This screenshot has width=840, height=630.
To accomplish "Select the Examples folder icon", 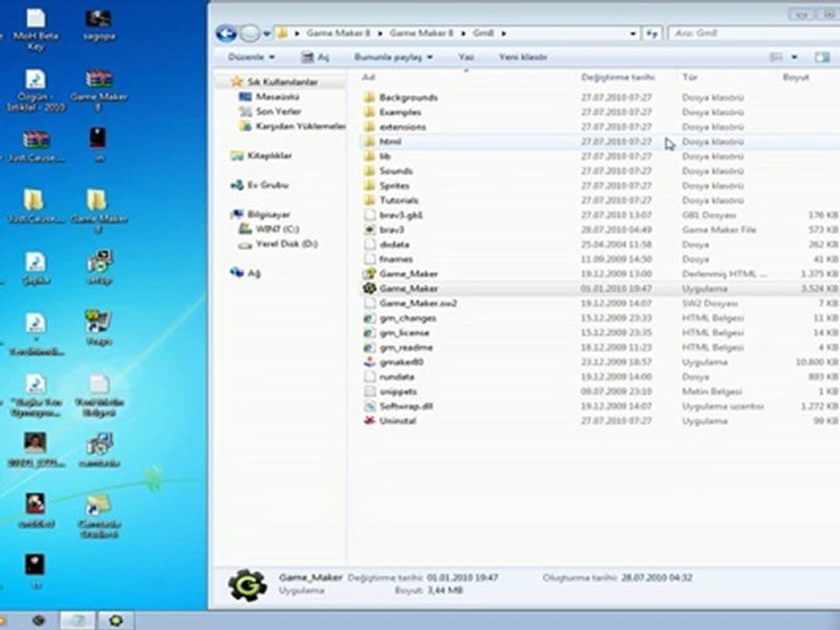I will click(x=369, y=112).
